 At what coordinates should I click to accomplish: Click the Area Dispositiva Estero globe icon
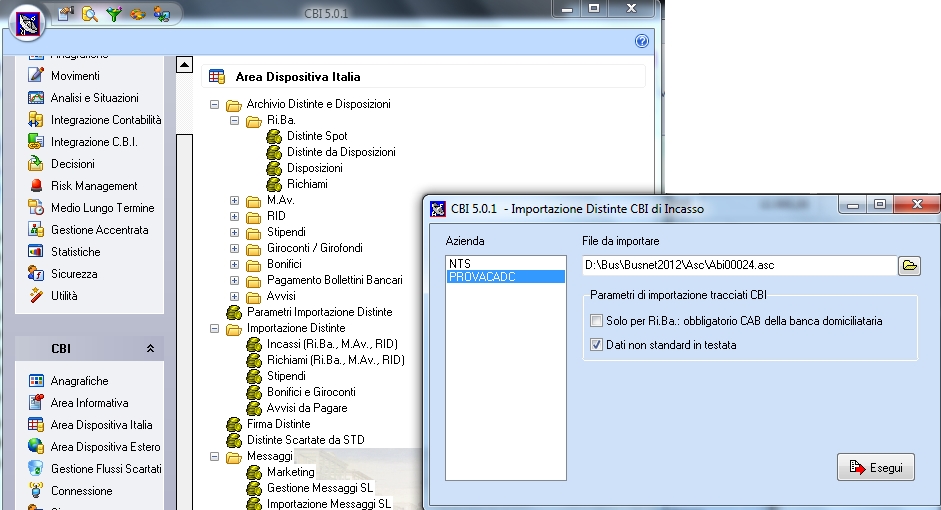pos(36,446)
